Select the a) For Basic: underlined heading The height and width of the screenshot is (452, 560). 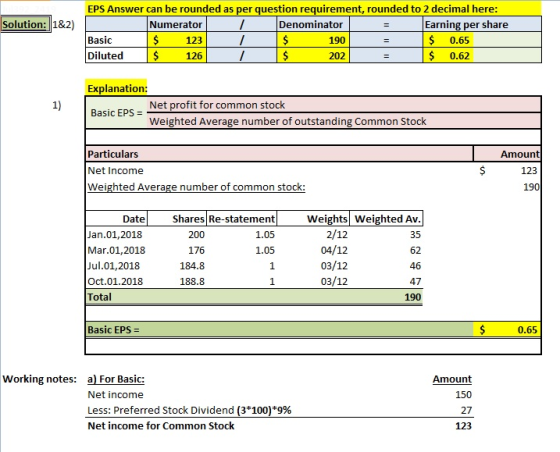pos(116,379)
